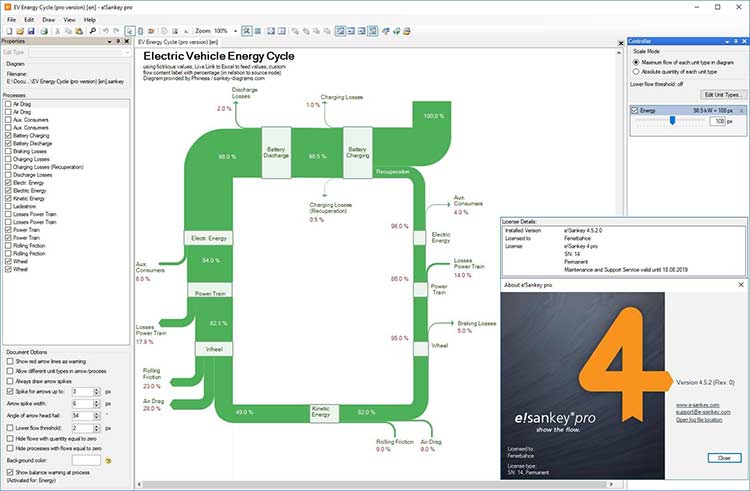
Task: Uncheck the Battery Charging process checkbox
Action: pos(9,136)
